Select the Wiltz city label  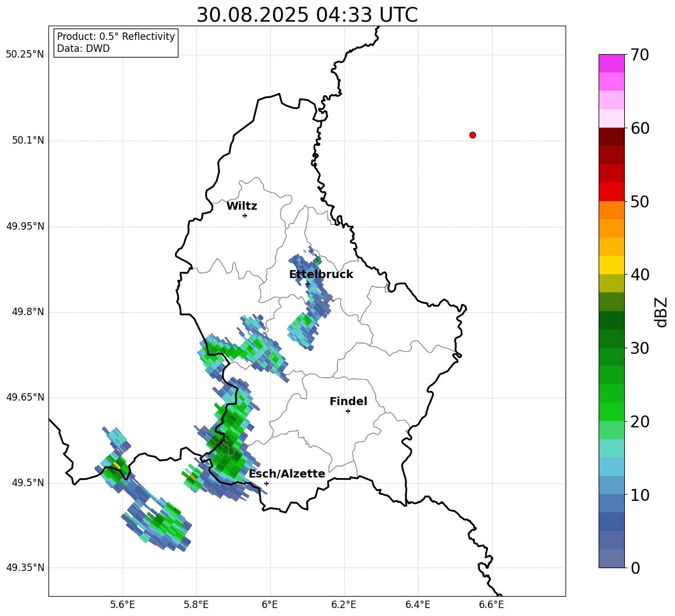coord(242,206)
